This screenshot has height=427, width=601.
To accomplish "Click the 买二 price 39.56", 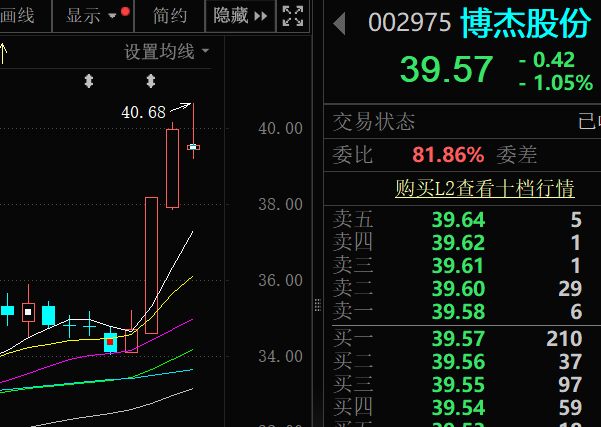I will coord(458,362).
